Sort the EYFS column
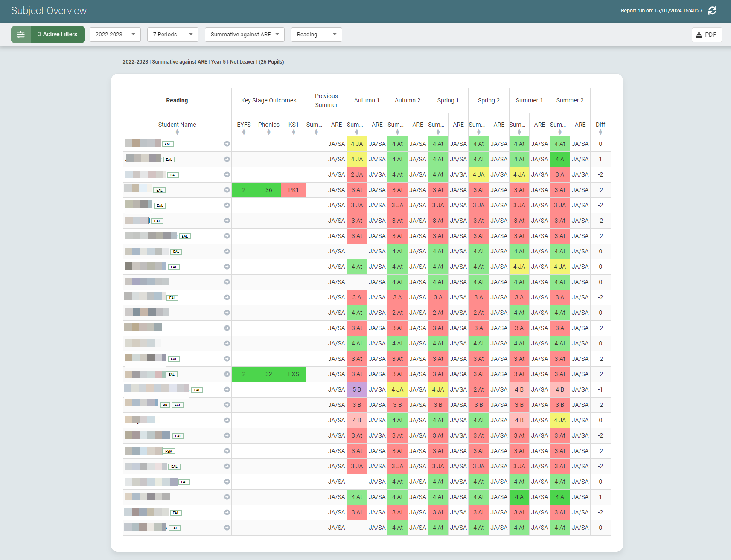Screen dimensions: 731x560 click(x=244, y=132)
